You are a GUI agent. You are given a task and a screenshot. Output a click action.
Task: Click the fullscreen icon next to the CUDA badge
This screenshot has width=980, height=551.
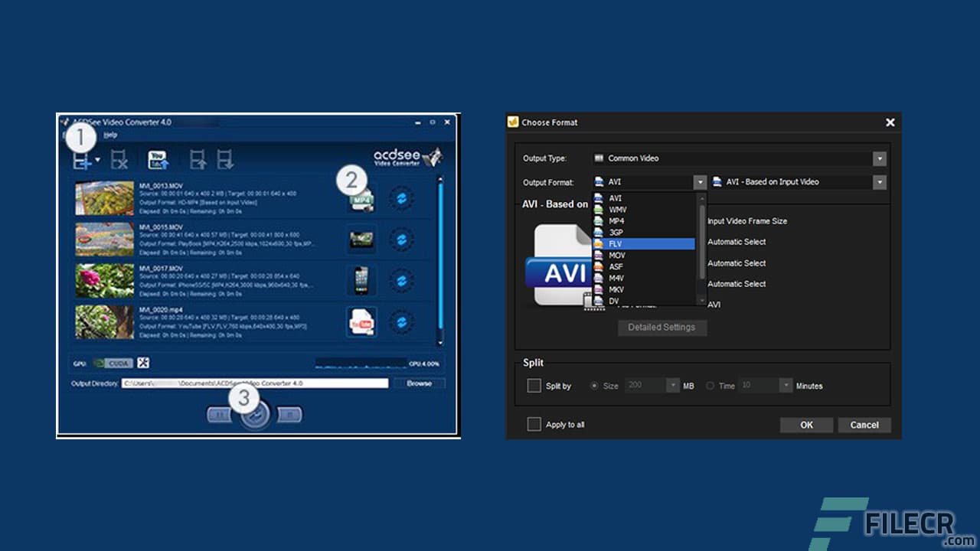(142, 362)
